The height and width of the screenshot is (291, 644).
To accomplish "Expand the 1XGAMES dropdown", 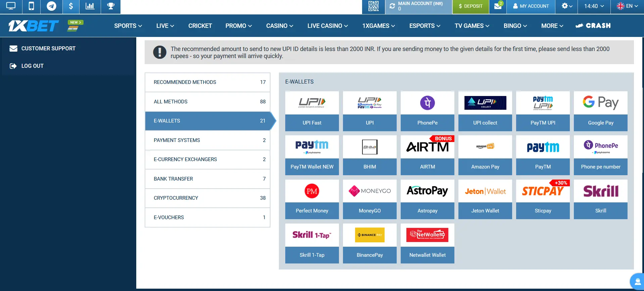I will [x=379, y=26].
